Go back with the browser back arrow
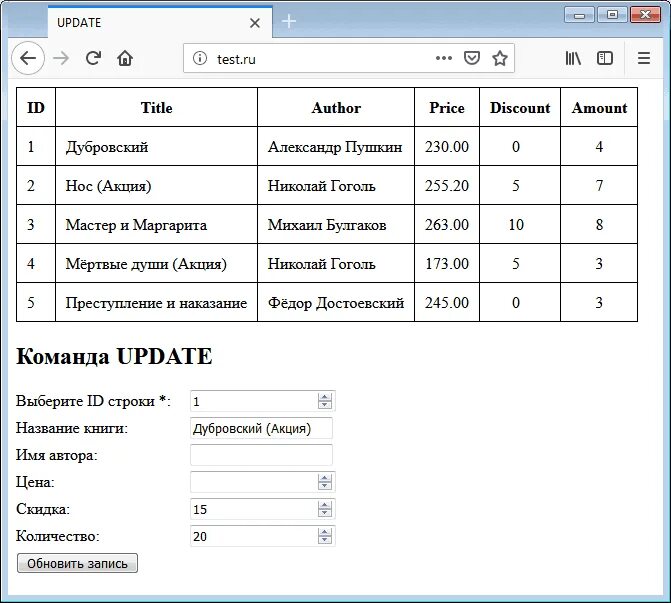 pyautogui.click(x=28, y=58)
